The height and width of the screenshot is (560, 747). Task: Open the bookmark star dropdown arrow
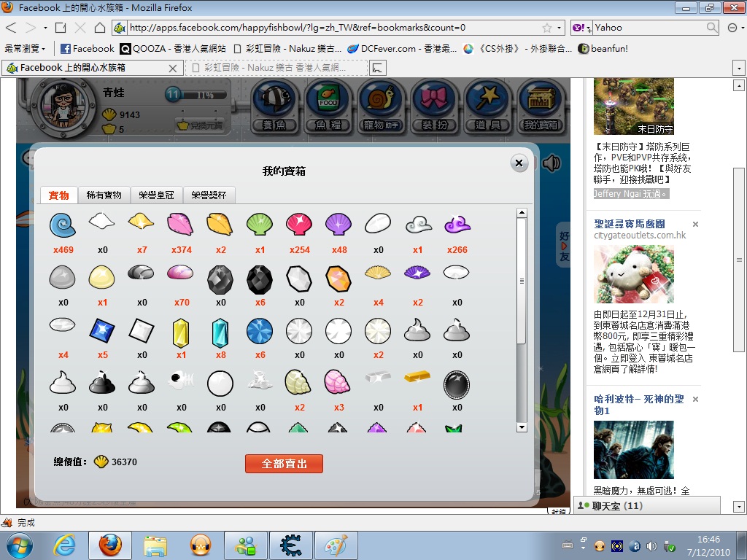559,28
